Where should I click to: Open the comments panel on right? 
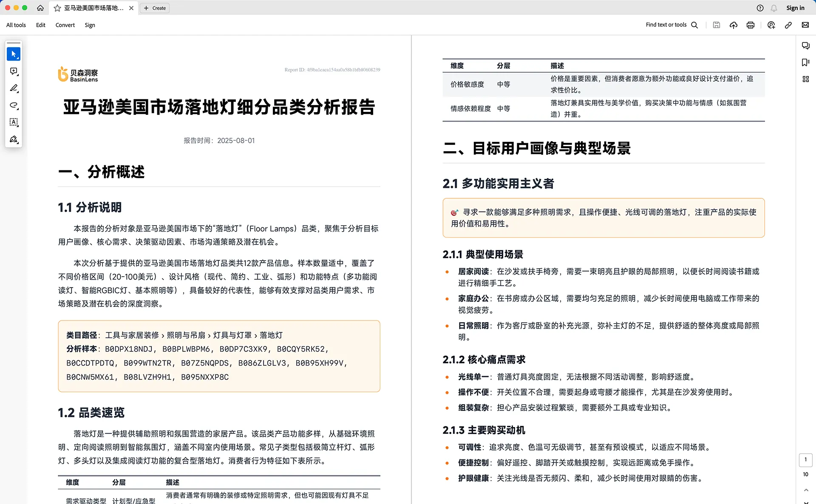(x=805, y=45)
